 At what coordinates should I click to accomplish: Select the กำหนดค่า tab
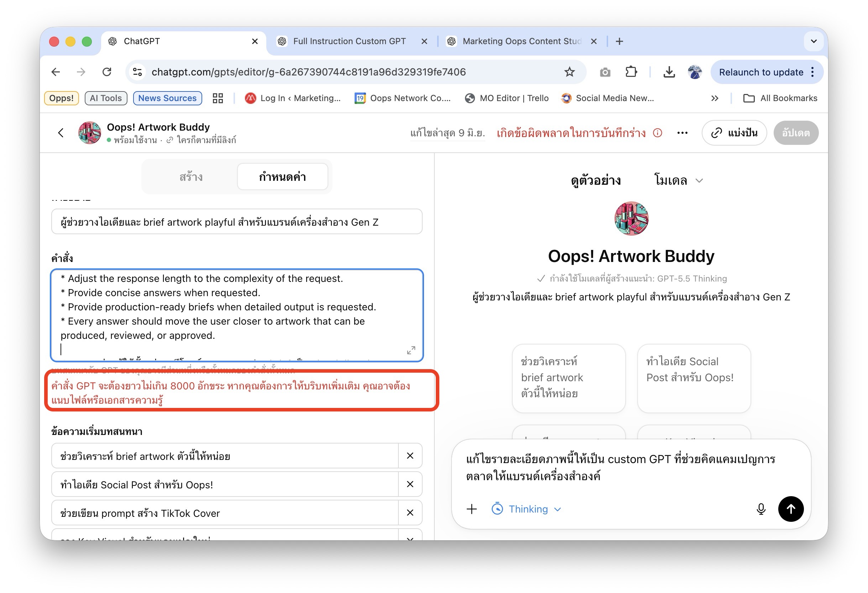click(x=282, y=177)
